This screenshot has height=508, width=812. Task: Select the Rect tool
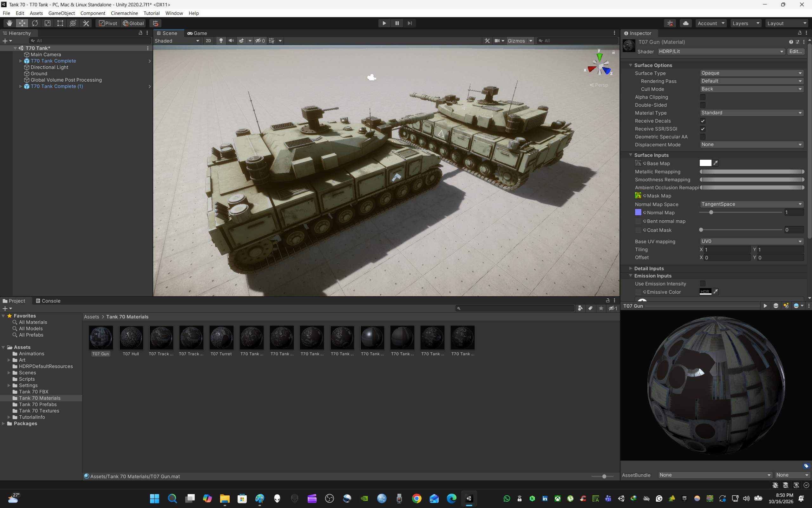[60, 23]
